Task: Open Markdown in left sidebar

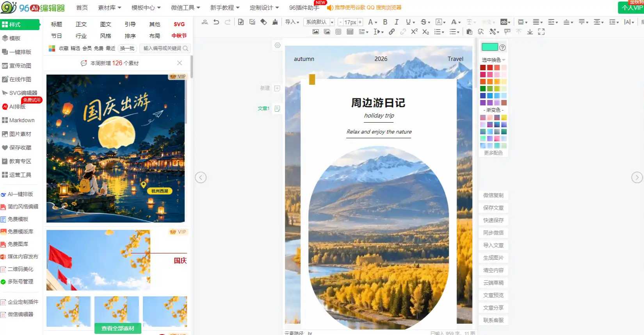Action: tap(22, 120)
